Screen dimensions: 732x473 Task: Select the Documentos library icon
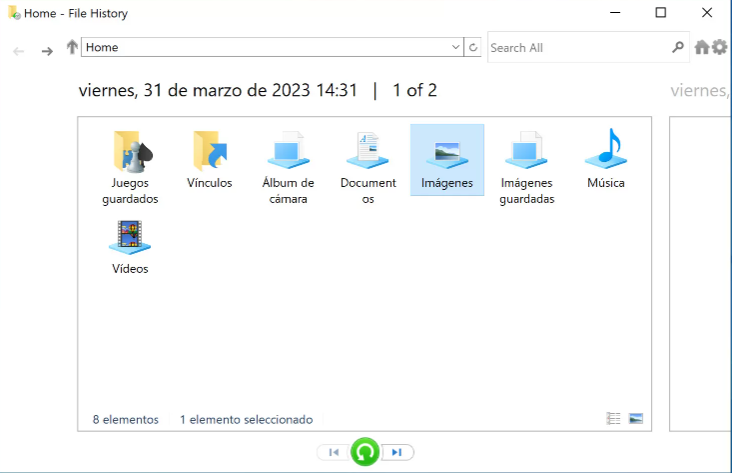click(368, 153)
